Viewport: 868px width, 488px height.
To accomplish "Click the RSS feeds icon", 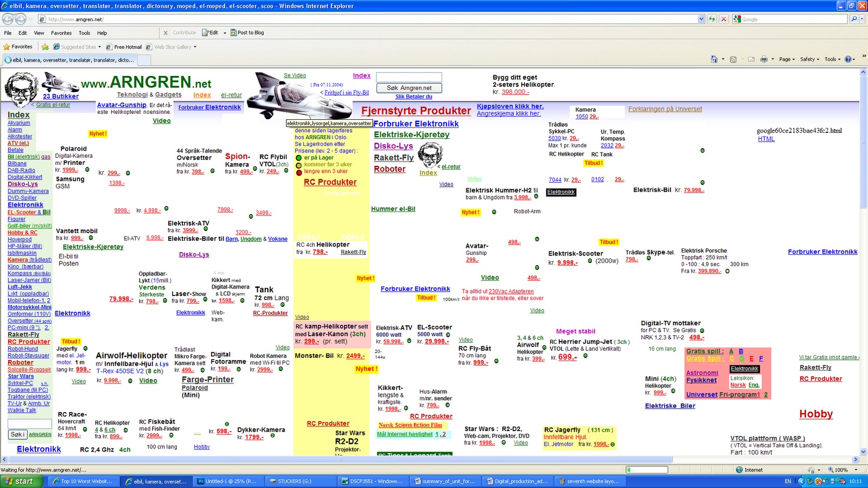I will (x=734, y=59).
